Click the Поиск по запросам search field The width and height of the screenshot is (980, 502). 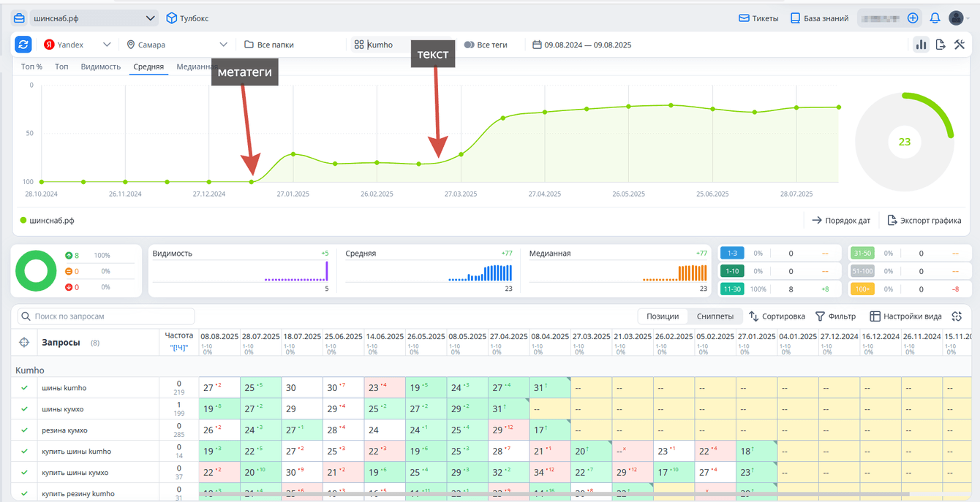point(107,316)
